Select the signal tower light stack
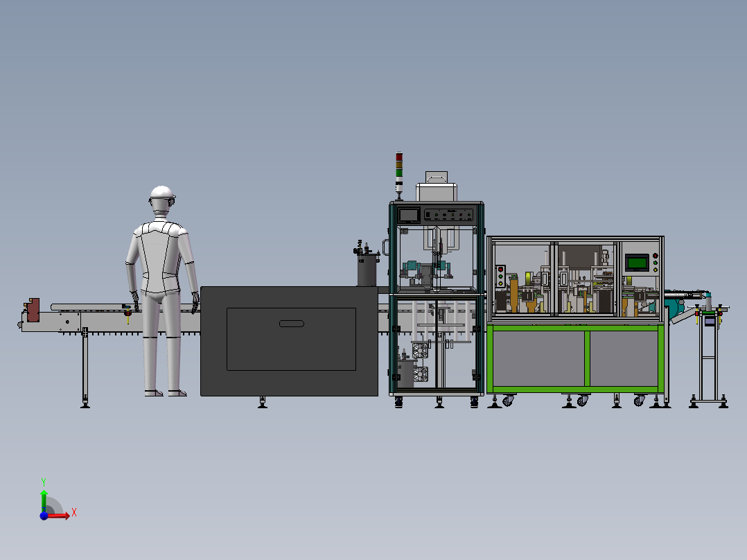This screenshot has width=747, height=560. tap(399, 175)
